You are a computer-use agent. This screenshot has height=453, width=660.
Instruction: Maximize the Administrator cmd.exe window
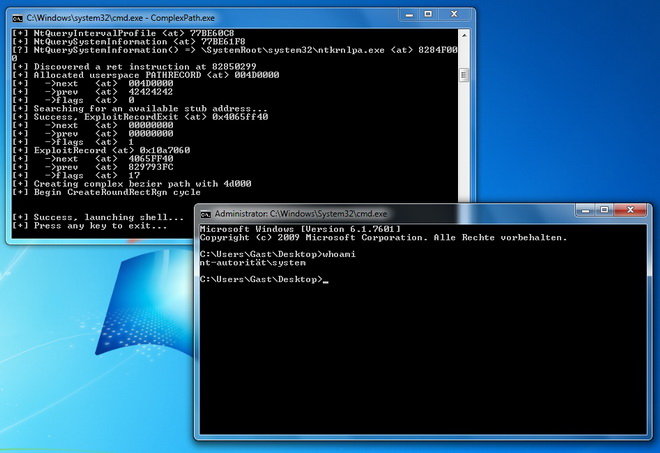(604, 210)
